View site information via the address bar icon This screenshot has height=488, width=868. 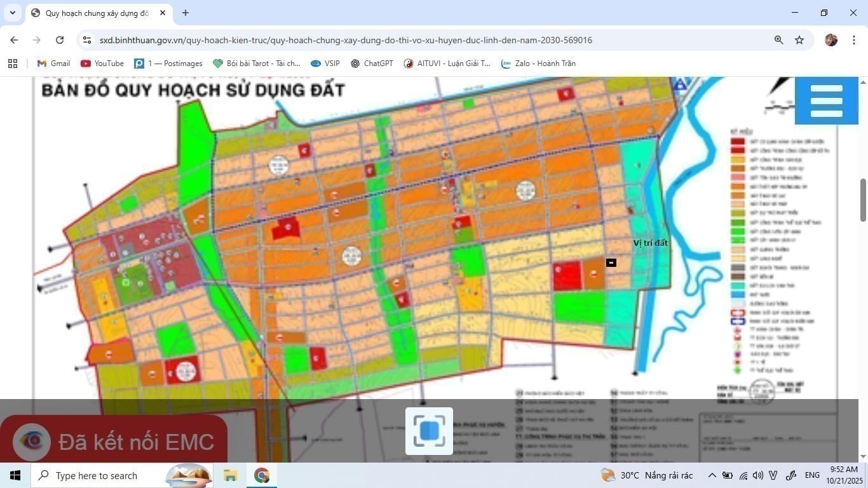[86, 39]
